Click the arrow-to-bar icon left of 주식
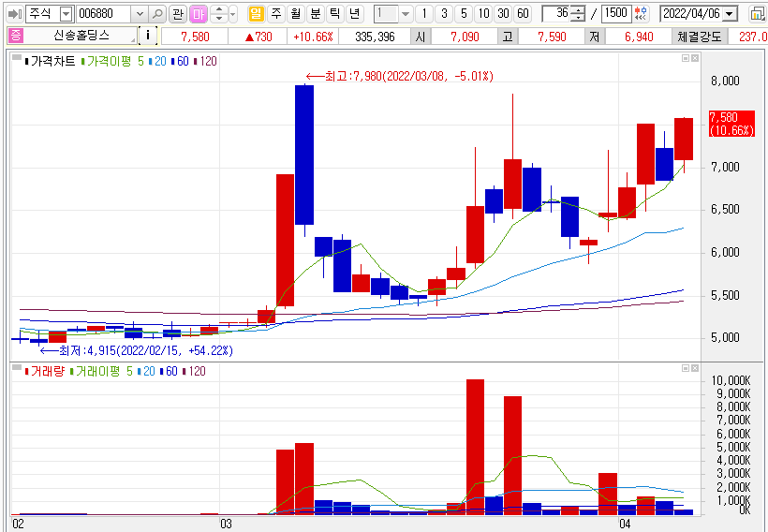Screen dimensions: 768x532 (x=15, y=14)
